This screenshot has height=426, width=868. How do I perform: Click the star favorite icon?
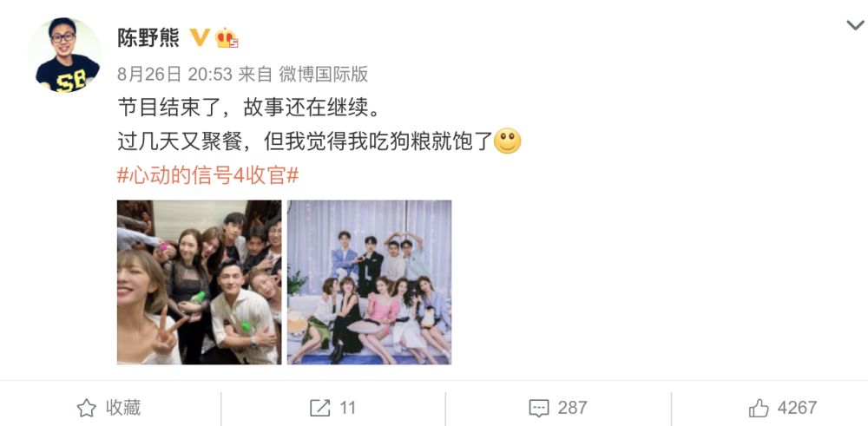[x=86, y=409]
